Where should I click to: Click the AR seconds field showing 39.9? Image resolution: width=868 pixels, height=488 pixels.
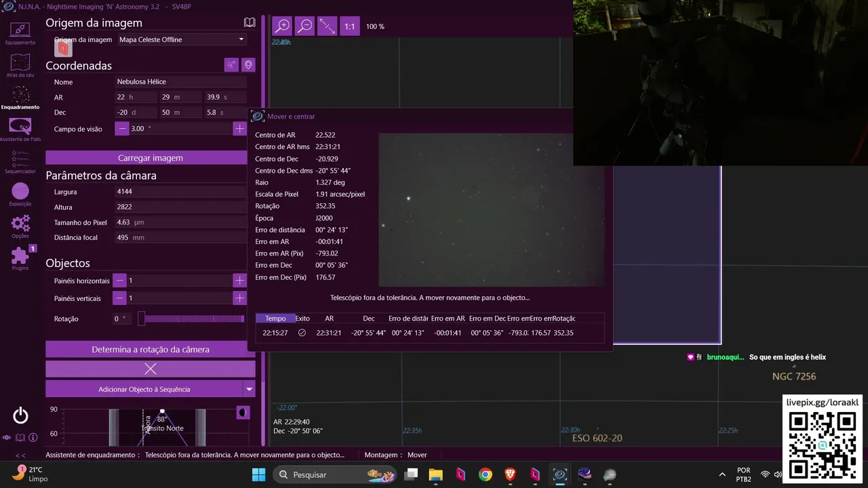225,97
